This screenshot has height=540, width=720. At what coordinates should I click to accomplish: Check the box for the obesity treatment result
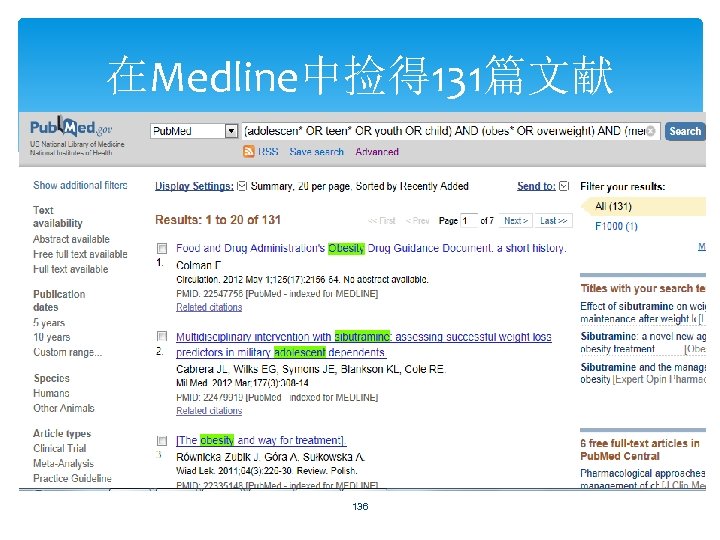pos(162,441)
